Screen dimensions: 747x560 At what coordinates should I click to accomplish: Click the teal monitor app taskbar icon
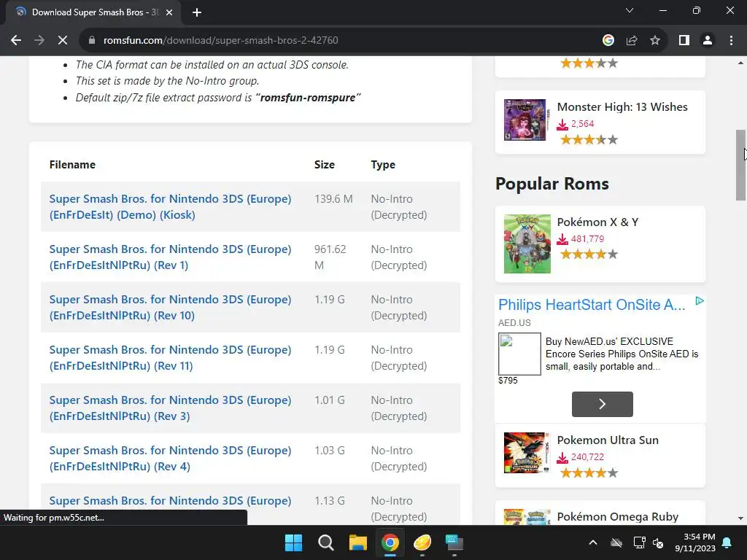pos(454,542)
